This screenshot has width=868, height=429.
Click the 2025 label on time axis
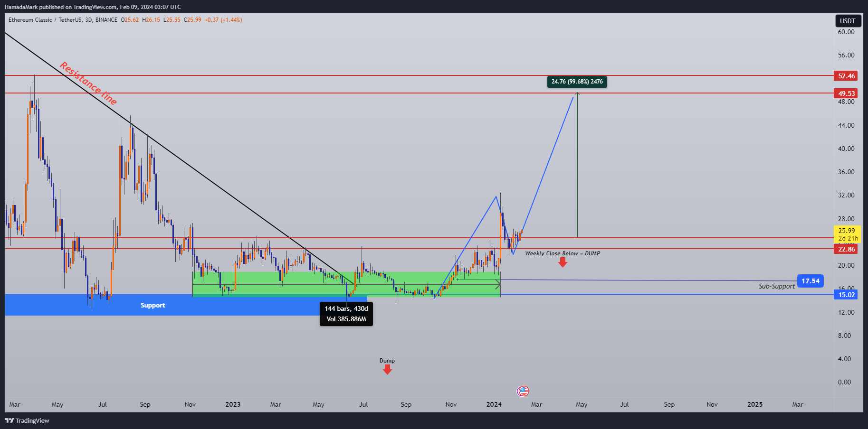coord(755,404)
